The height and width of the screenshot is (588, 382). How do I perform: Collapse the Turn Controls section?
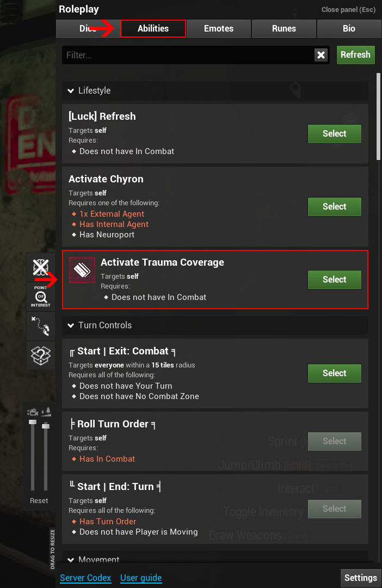click(x=71, y=326)
